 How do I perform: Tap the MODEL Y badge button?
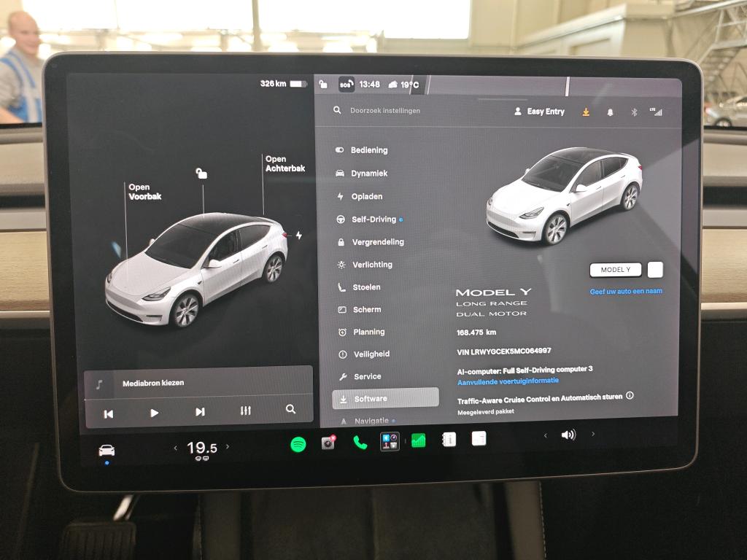pos(616,270)
